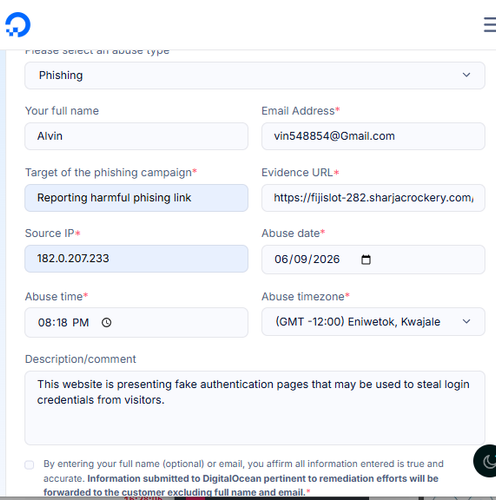Click the Abuse time input
Screen dimensions: 496x500
click(x=136, y=322)
